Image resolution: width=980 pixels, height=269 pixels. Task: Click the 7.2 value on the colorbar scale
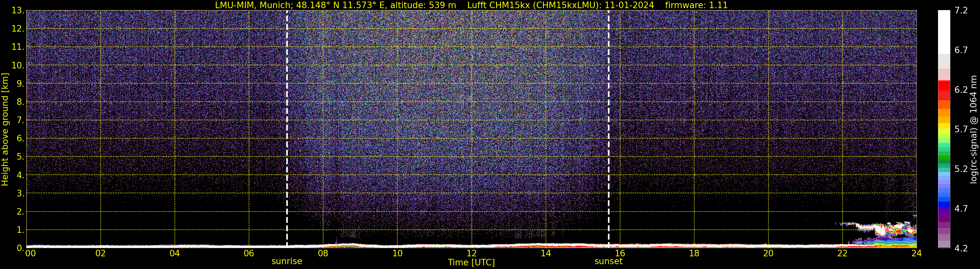961,11
